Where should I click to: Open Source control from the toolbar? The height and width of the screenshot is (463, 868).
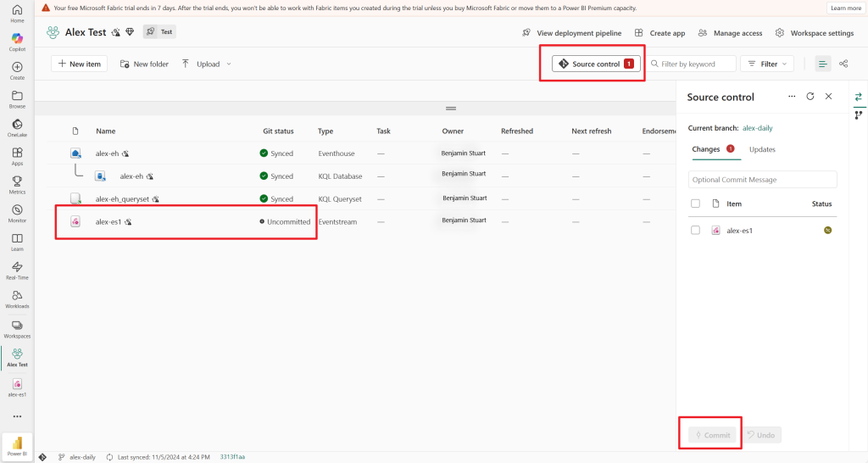click(596, 64)
